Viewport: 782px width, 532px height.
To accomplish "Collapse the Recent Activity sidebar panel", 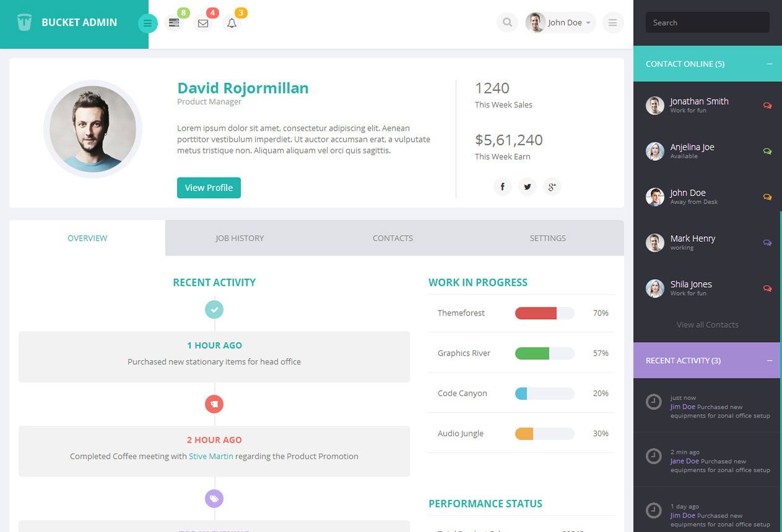I will [x=769, y=361].
